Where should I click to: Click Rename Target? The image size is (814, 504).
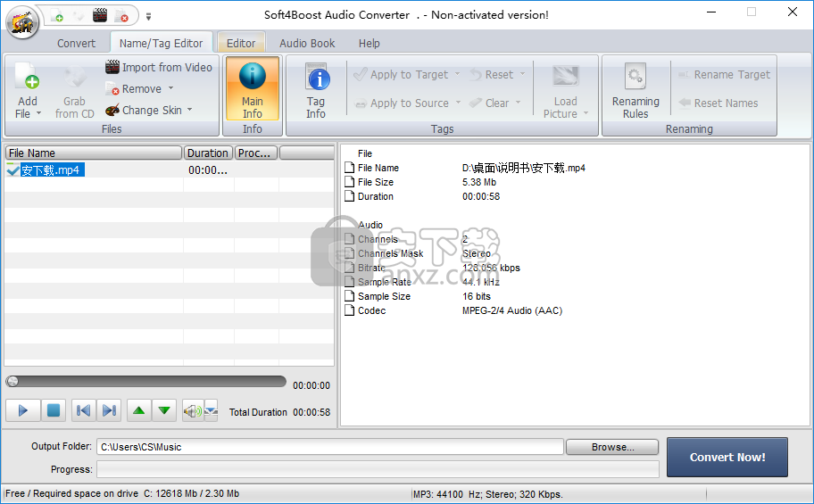(724, 74)
